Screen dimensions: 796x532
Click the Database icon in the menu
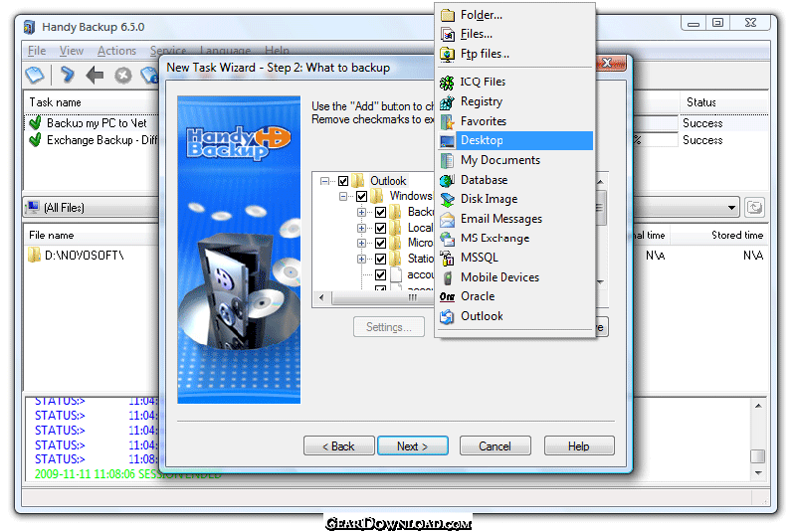click(x=447, y=180)
